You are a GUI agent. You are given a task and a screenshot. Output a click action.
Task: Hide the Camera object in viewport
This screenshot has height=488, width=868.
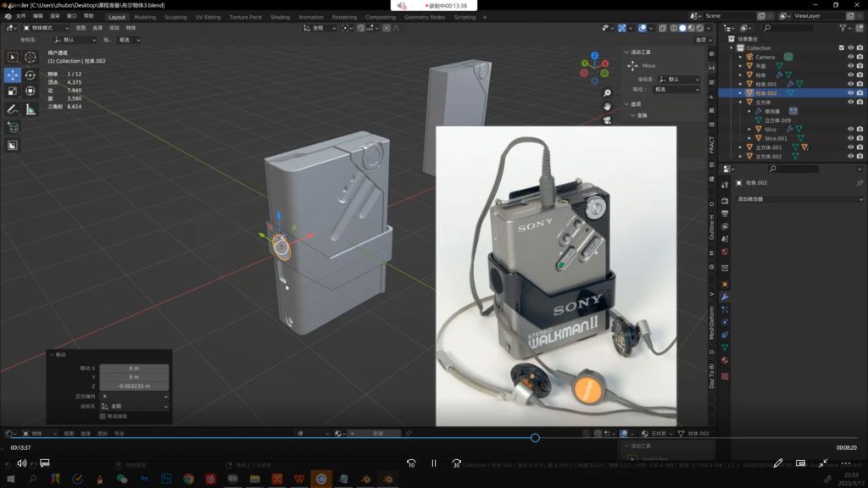850,57
